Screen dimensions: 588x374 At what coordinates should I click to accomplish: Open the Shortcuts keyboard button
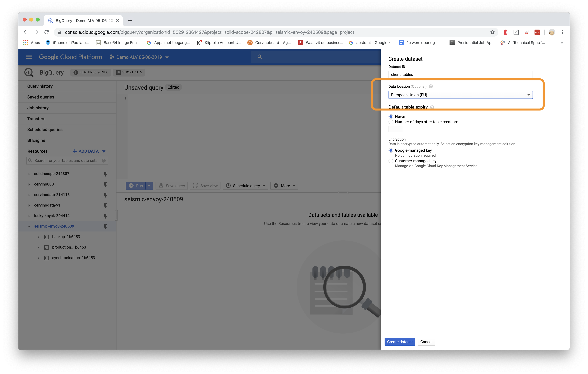[129, 72]
